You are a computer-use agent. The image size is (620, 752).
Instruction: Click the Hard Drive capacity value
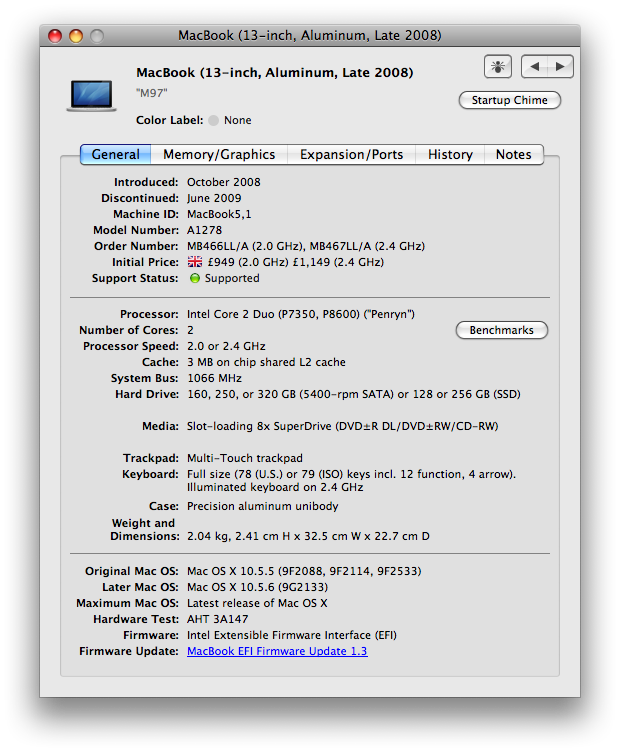coord(354,394)
